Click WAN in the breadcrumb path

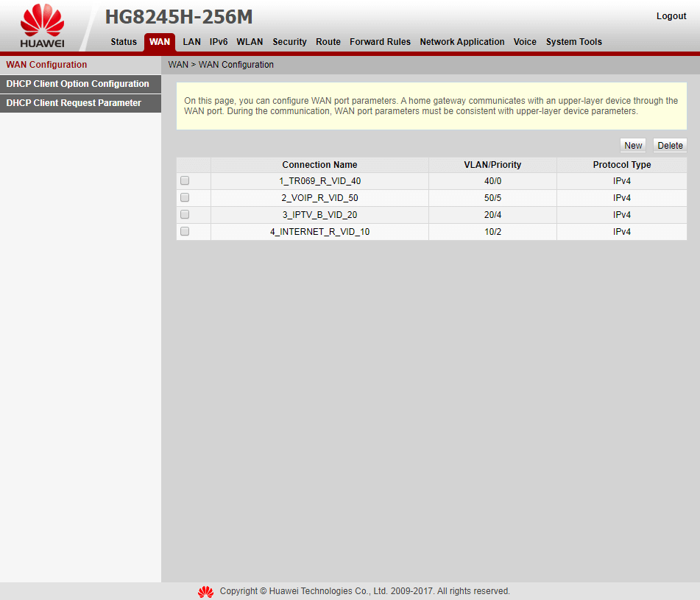click(x=177, y=65)
